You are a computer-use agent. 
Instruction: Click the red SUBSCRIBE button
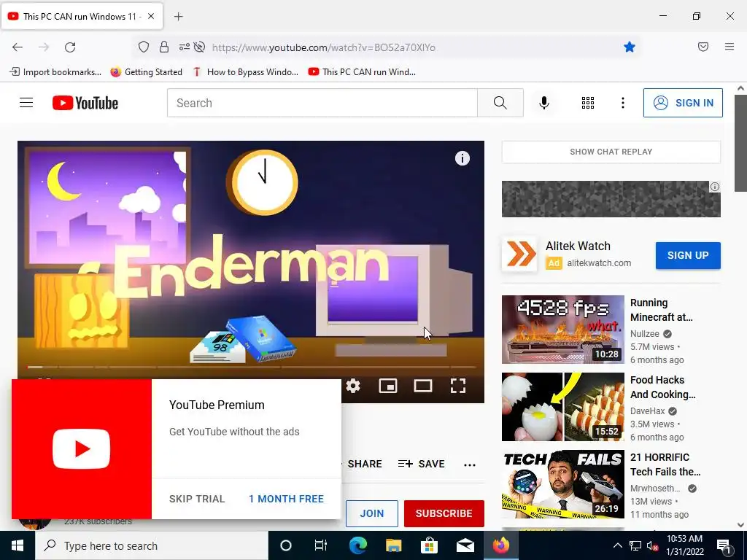444,513
